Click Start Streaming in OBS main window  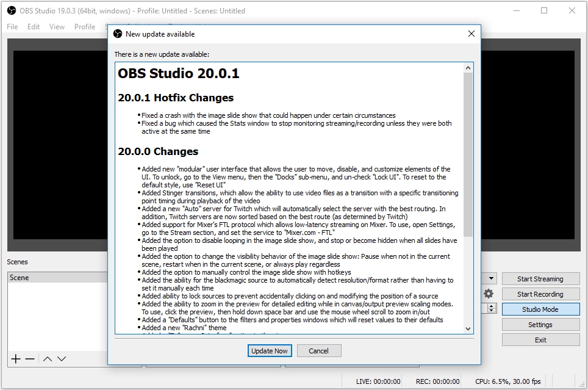[x=540, y=279]
